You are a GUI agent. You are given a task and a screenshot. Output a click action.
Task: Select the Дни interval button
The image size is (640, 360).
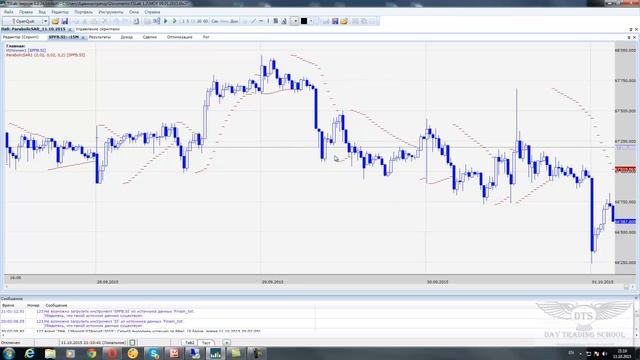click(x=234, y=21)
